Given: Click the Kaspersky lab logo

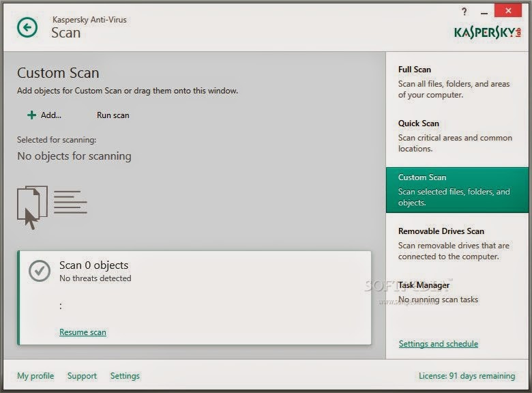Looking at the screenshot, I should click(x=488, y=32).
